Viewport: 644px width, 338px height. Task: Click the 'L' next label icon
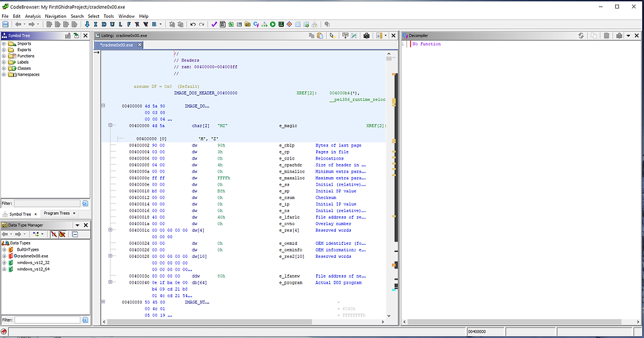tap(120, 24)
